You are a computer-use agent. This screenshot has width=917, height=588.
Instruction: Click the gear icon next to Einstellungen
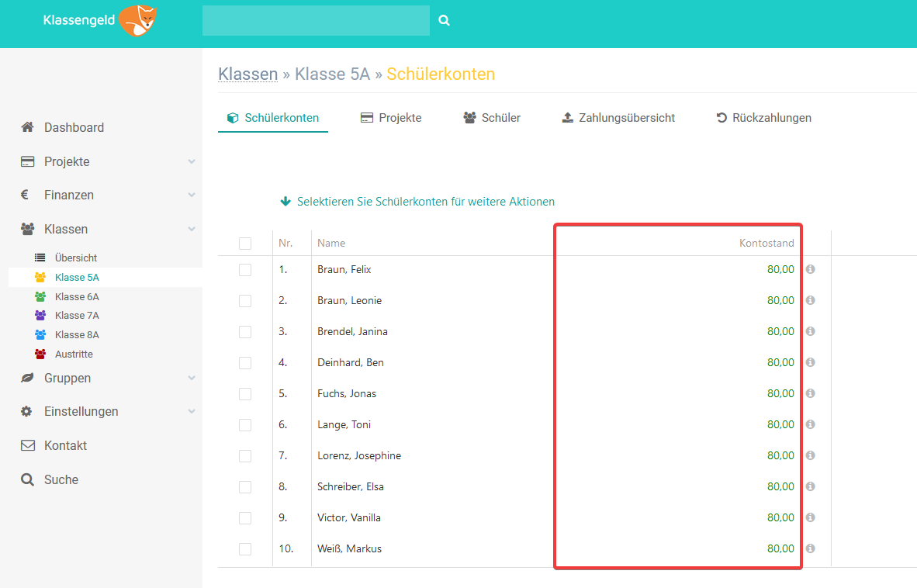coord(26,411)
